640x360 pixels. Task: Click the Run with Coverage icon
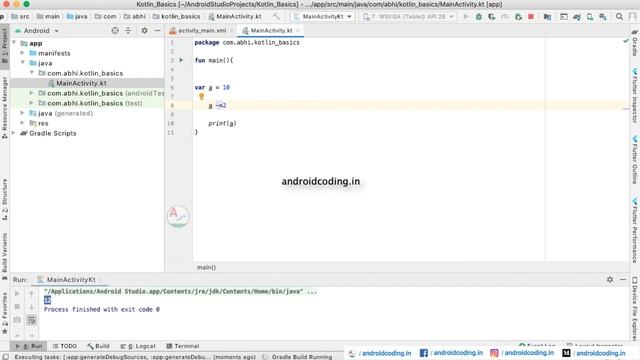(x=492, y=17)
